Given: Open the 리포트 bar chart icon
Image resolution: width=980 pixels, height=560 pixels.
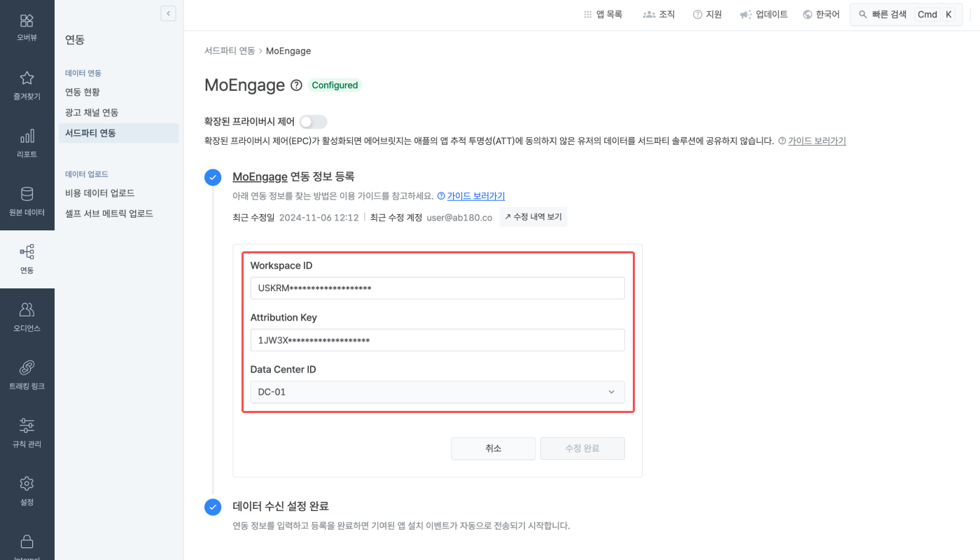Looking at the screenshot, I should pos(27,136).
